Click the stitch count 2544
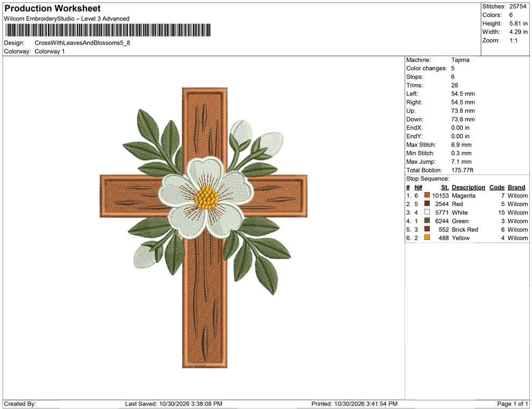Screen dimensions: 532x409 pyautogui.click(x=442, y=204)
